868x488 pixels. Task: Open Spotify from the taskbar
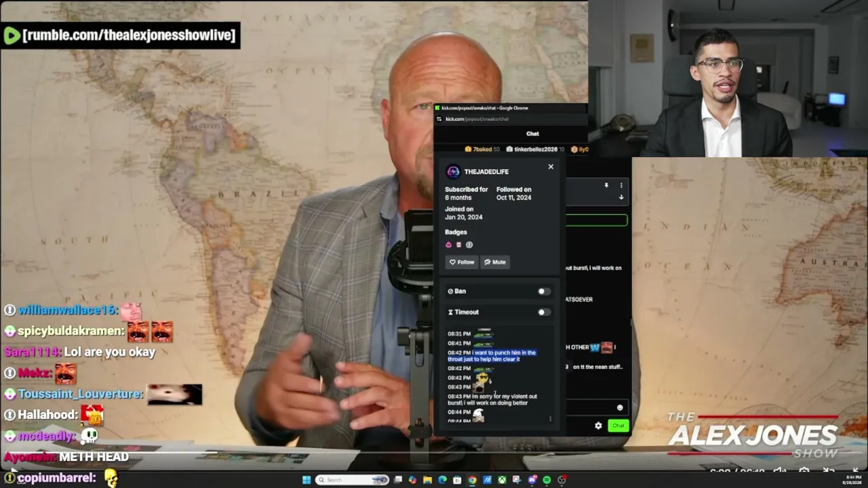coord(547,480)
